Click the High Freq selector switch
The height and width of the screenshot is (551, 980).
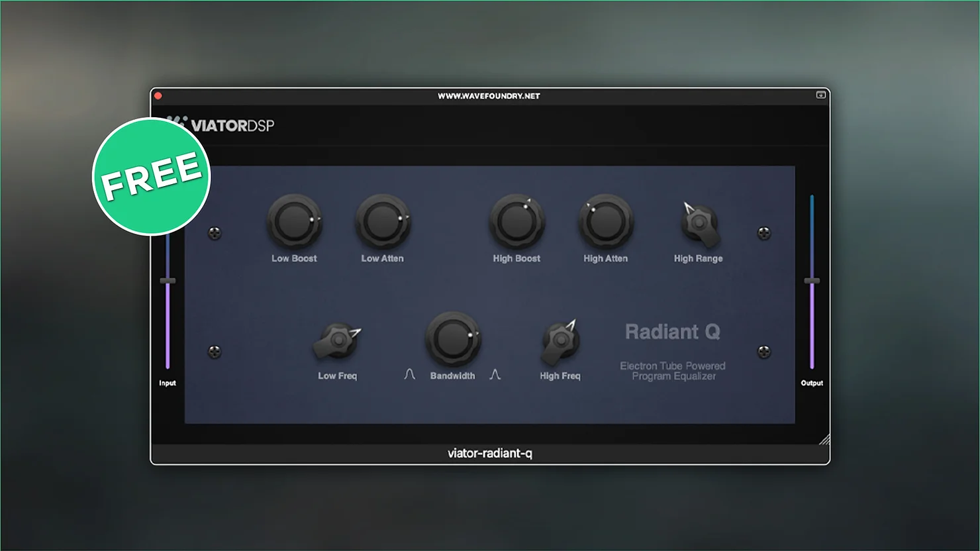click(561, 341)
